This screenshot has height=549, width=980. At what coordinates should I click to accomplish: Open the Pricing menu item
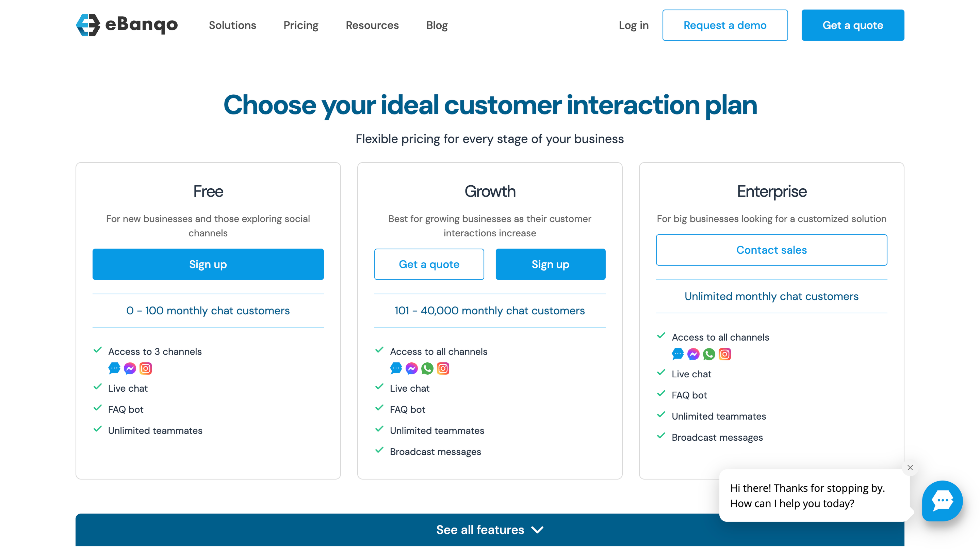coord(300,25)
